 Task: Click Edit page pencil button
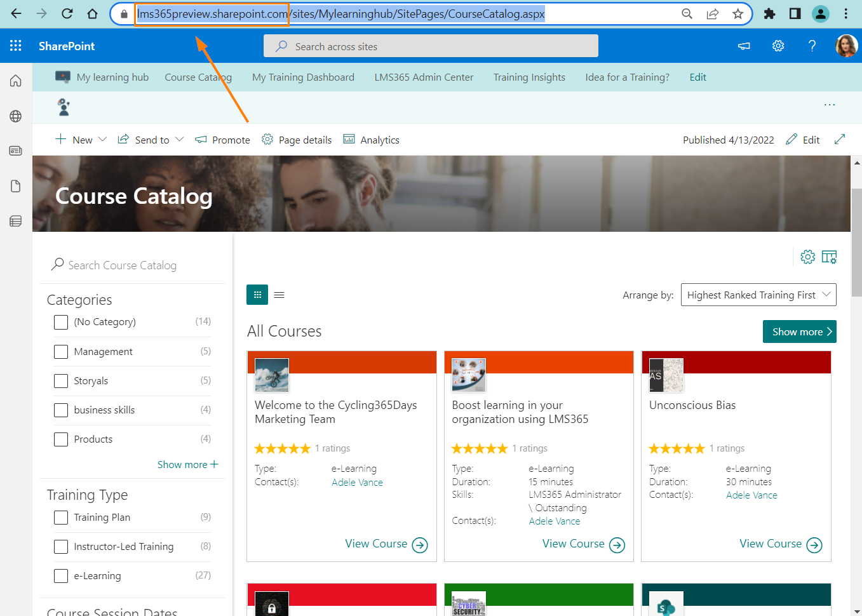tap(803, 140)
